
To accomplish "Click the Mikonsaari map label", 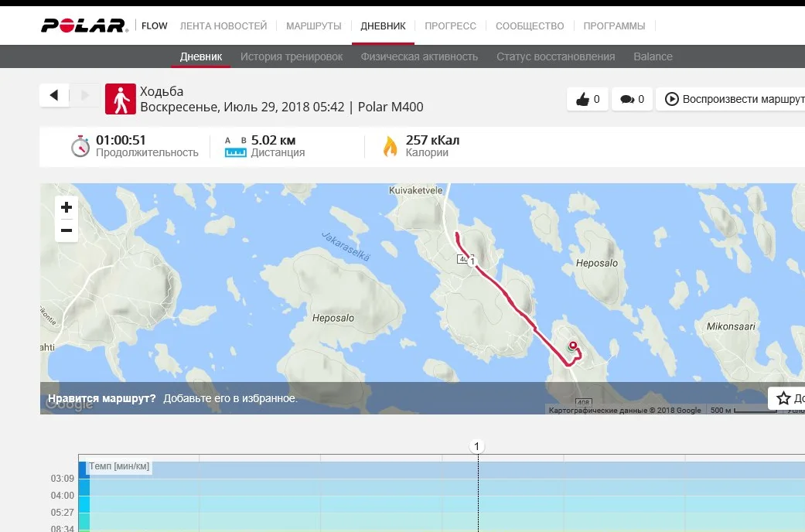I will [x=731, y=326].
